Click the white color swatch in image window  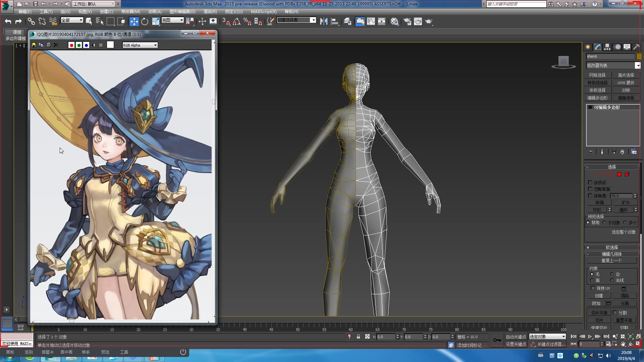[110, 45]
